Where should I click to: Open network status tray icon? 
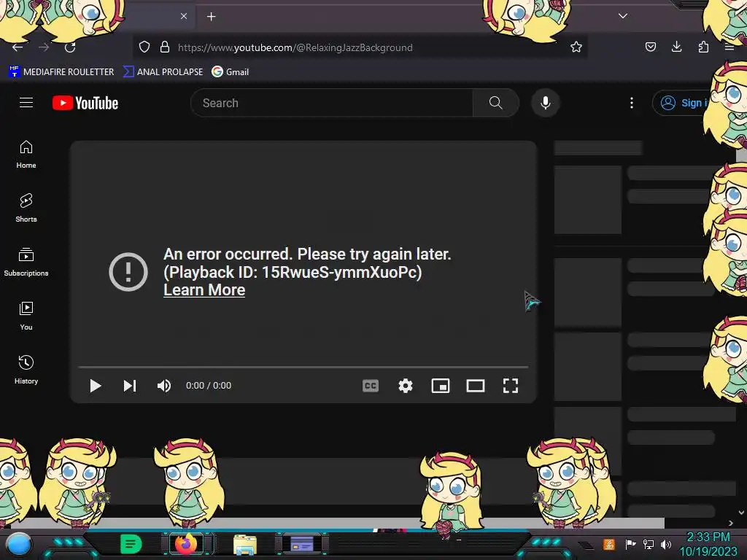pos(648,544)
